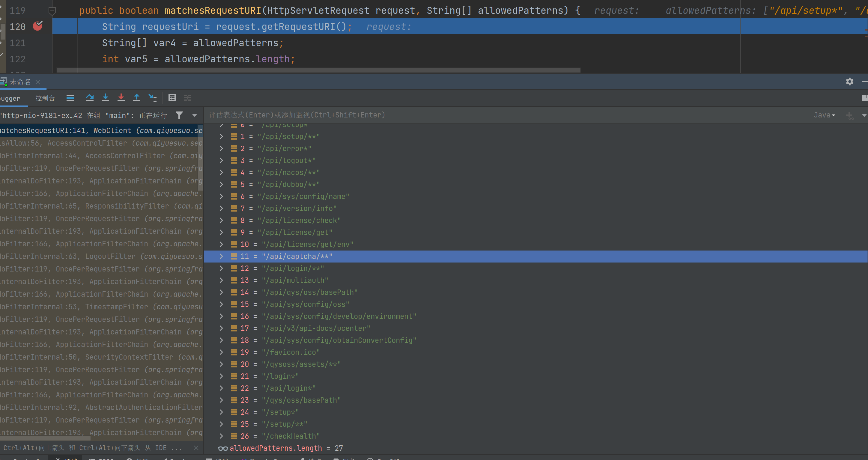The height and width of the screenshot is (460, 868).
Task: Open the thread selector dropdown arrow
Action: [194, 115]
